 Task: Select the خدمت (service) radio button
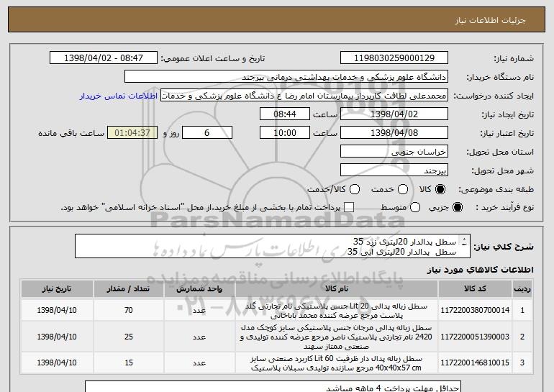(x=403, y=190)
